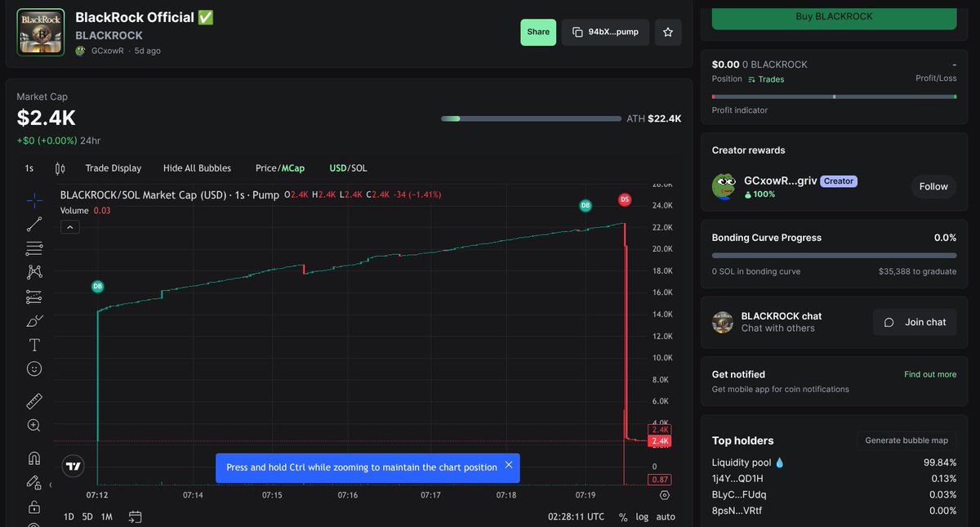The height and width of the screenshot is (527, 980).
Task: Select the chart patterns tool
Action: point(34,272)
